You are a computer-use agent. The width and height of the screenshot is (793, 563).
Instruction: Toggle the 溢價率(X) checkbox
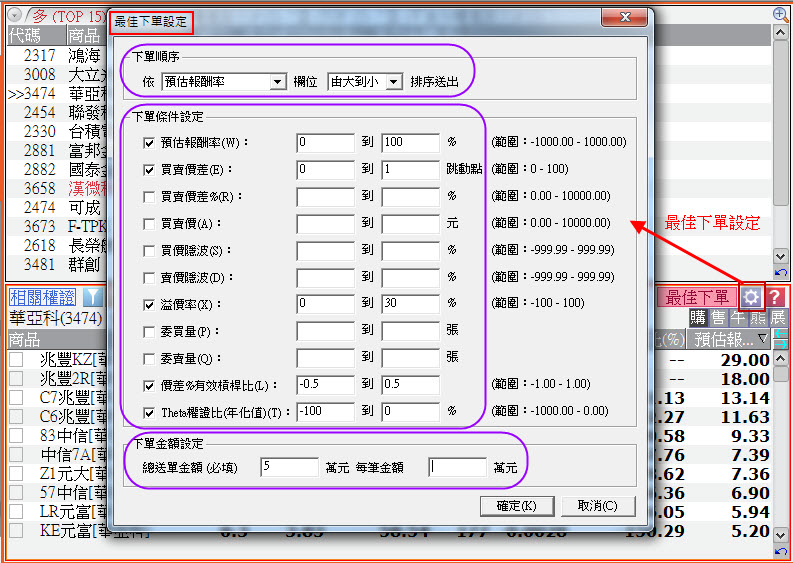click(x=150, y=304)
